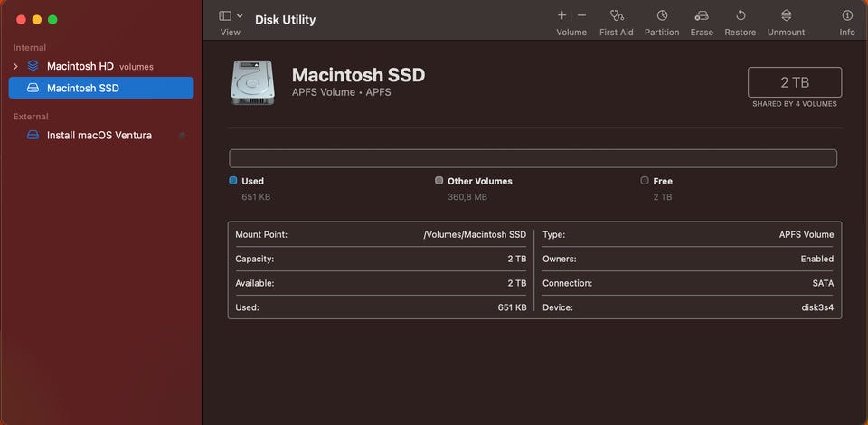Unmount the selected volume via toolbar
Screen dimensions: 868x425
(786, 15)
